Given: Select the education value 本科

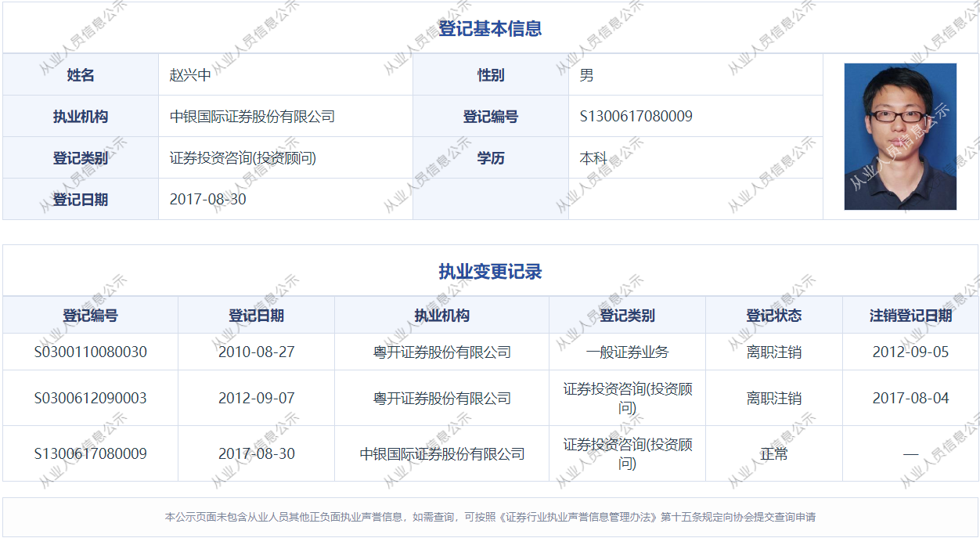Looking at the screenshot, I should pyautogui.click(x=593, y=158).
